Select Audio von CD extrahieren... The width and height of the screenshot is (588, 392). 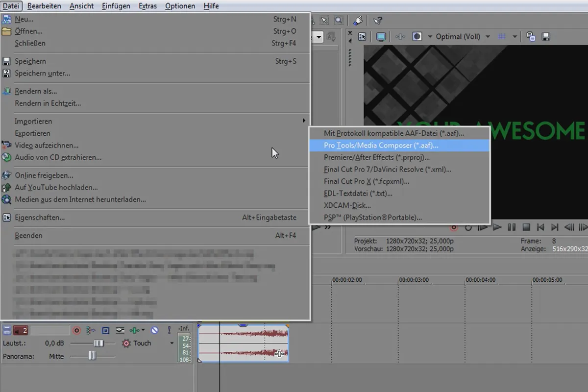[155, 157]
